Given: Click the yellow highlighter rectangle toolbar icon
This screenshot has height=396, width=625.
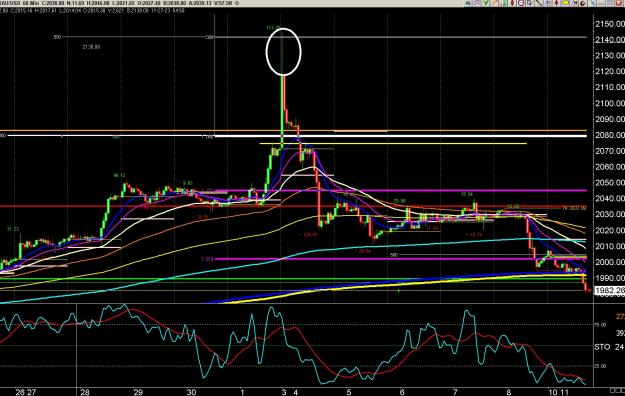Looking at the screenshot, I should coord(565,3).
